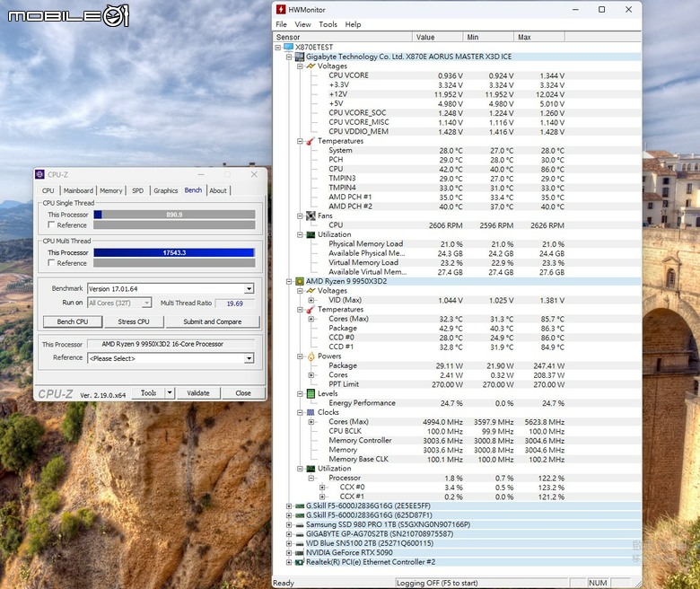
Task: Click the Ryzen Temperatures thermometer icon
Action: click(x=311, y=310)
